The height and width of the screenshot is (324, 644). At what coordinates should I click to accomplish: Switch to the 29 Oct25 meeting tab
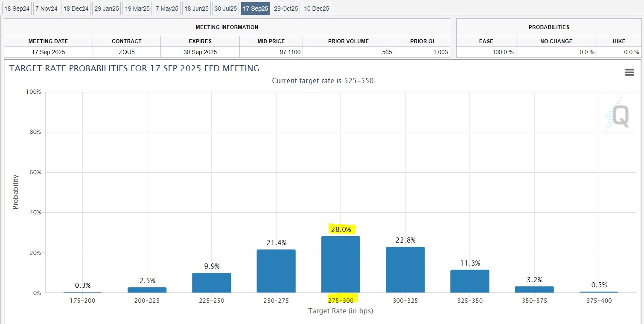(286, 9)
